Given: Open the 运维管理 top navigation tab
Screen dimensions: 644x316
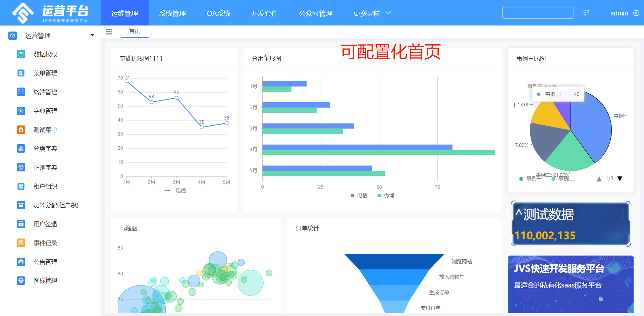Looking at the screenshot, I should tap(124, 13).
